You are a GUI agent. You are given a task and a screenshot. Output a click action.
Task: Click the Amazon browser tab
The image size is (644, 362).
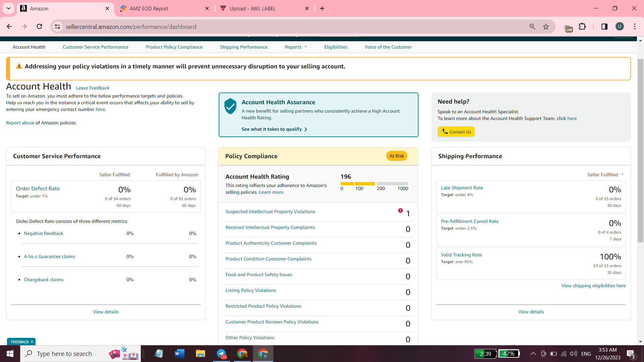pyautogui.click(x=65, y=8)
